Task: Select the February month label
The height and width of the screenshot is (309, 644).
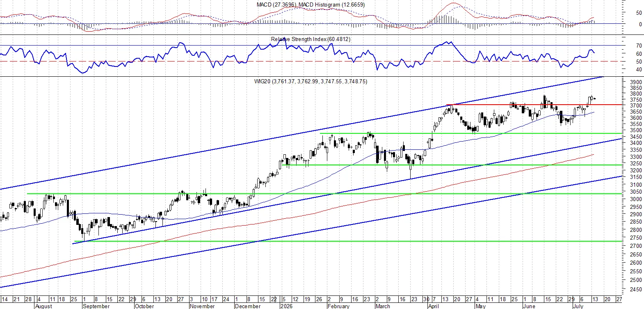Action: 338,306
